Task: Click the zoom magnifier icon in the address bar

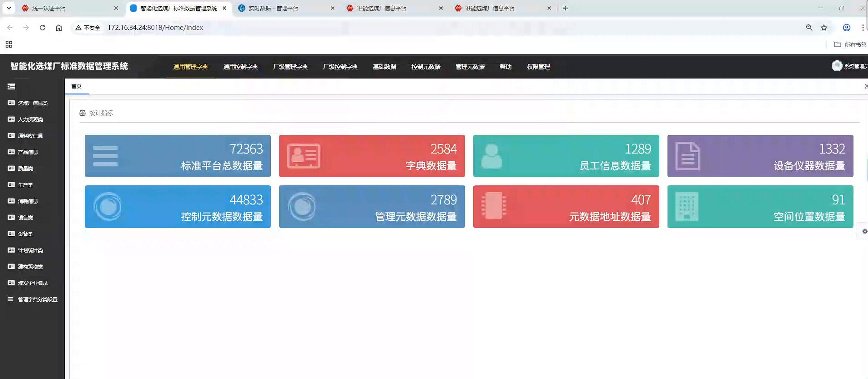Action: click(x=809, y=28)
